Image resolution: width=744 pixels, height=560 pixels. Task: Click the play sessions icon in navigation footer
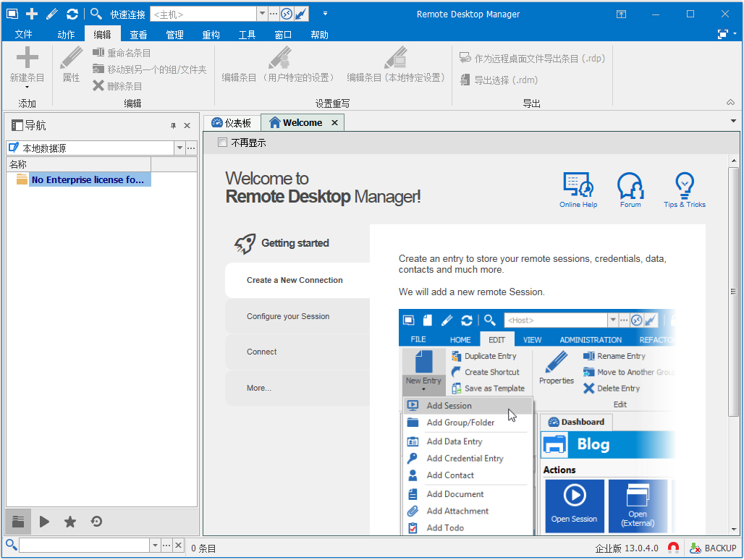(44, 522)
